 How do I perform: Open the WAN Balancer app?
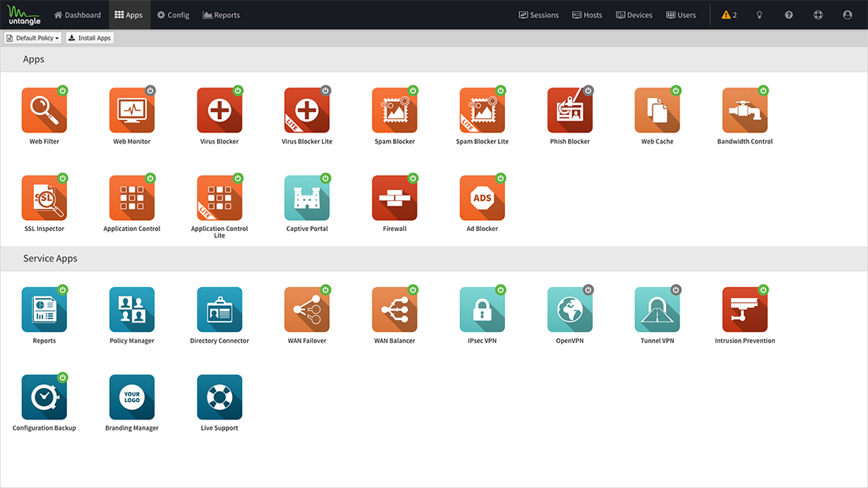tap(395, 310)
